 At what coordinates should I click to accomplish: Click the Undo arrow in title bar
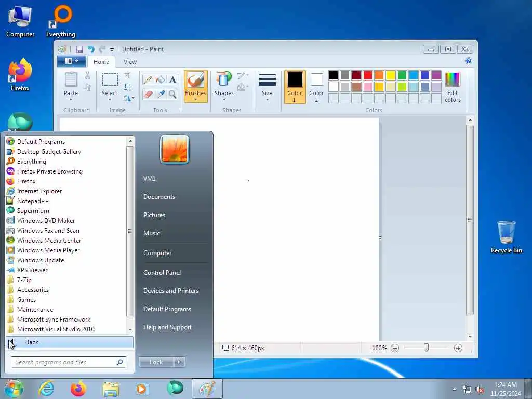point(91,49)
